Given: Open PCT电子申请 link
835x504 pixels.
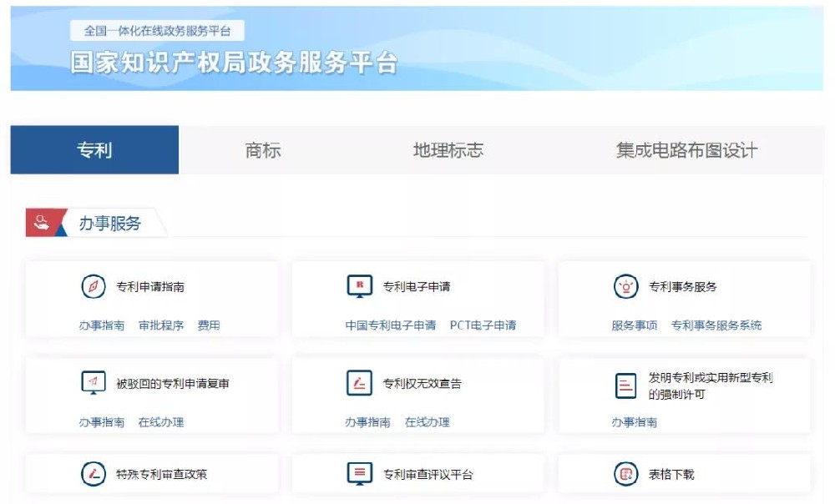Looking at the screenshot, I should [x=483, y=325].
